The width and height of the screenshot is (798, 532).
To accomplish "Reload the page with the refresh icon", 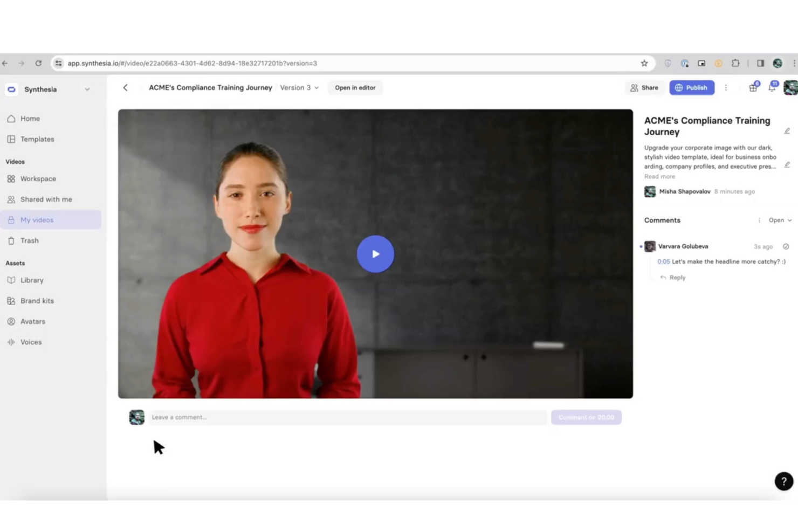I will (x=38, y=63).
